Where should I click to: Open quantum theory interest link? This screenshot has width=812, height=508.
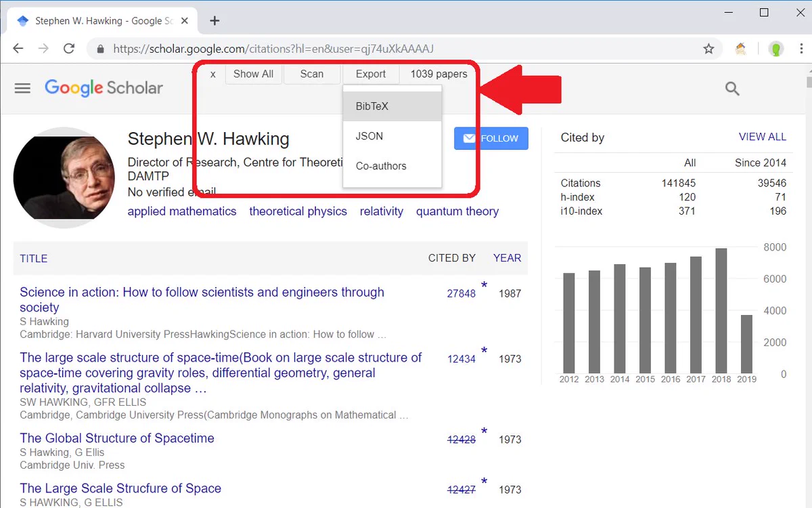(457, 211)
